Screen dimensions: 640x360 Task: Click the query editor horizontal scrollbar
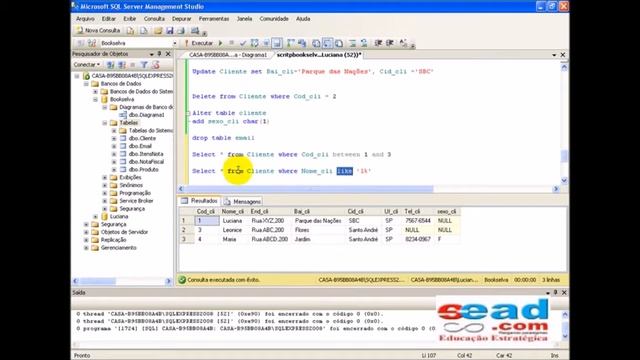(x=368, y=189)
